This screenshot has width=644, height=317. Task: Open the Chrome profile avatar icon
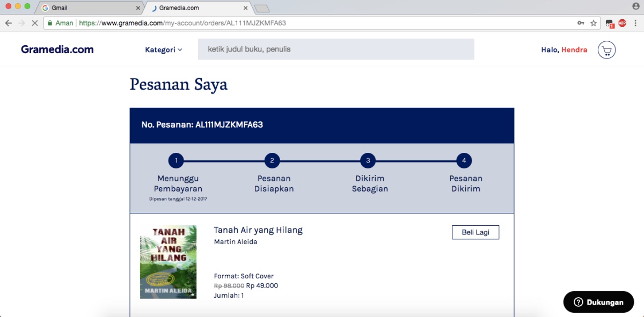636,6
